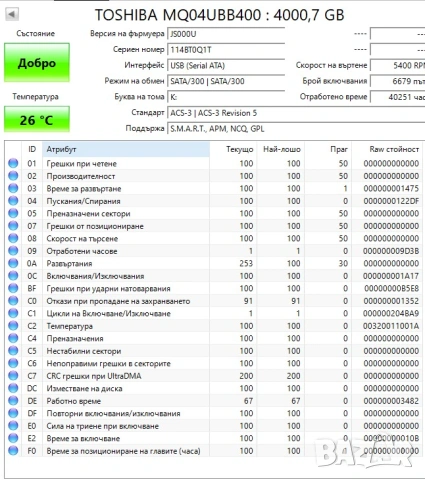
Task: Click the blue status orb for attribute C7
Action: [x=13, y=376]
